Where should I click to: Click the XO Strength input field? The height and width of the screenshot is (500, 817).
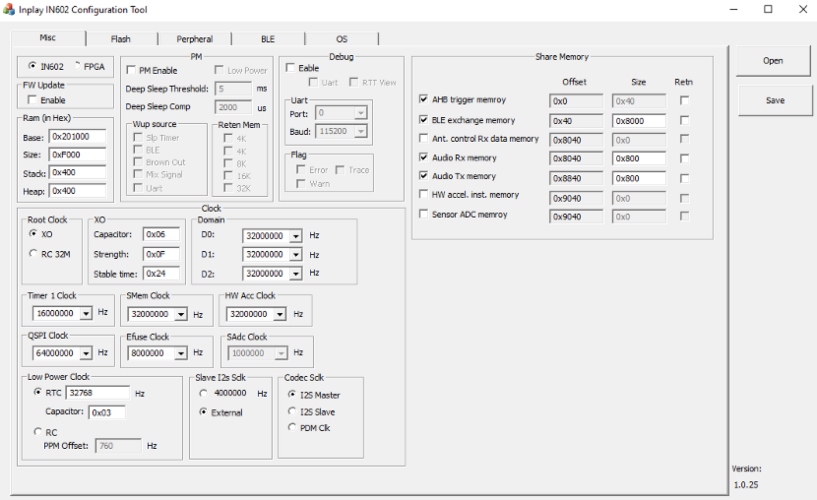point(161,254)
